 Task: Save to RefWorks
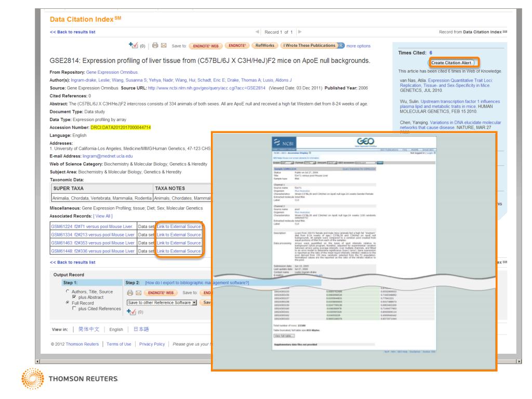click(264, 46)
